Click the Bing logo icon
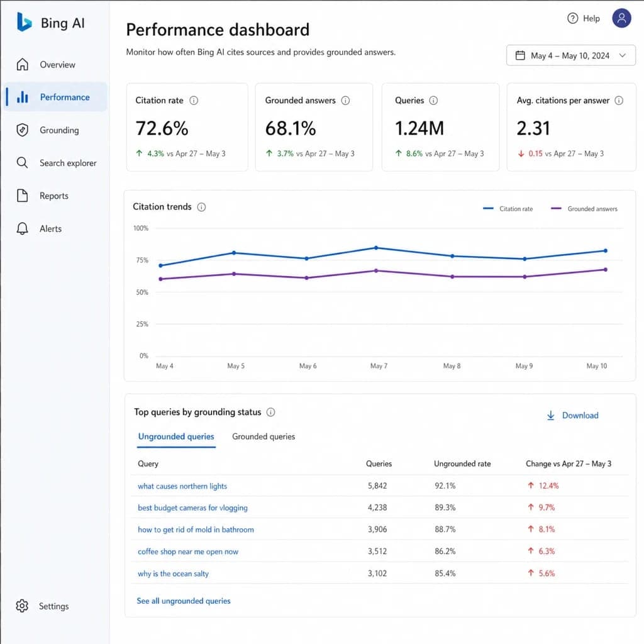 [x=25, y=22]
